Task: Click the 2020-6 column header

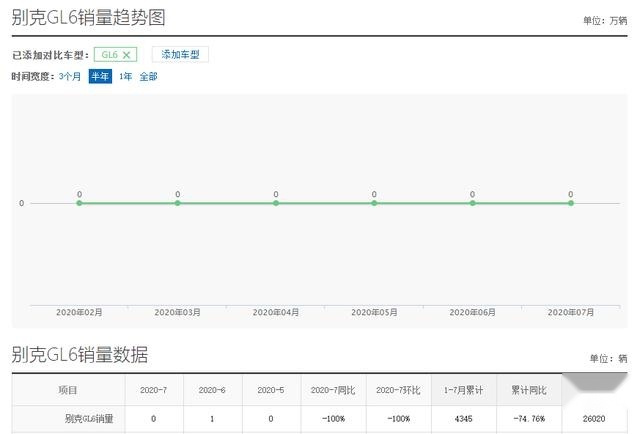Action: 212,390
